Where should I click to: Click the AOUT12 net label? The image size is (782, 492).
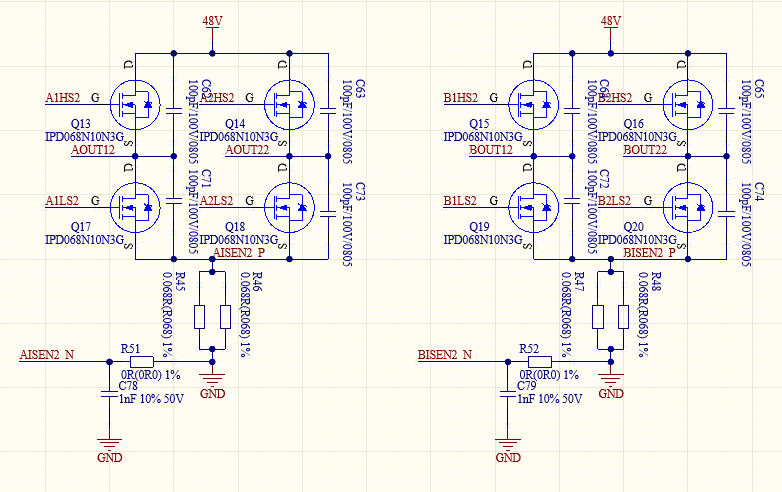click(93, 150)
